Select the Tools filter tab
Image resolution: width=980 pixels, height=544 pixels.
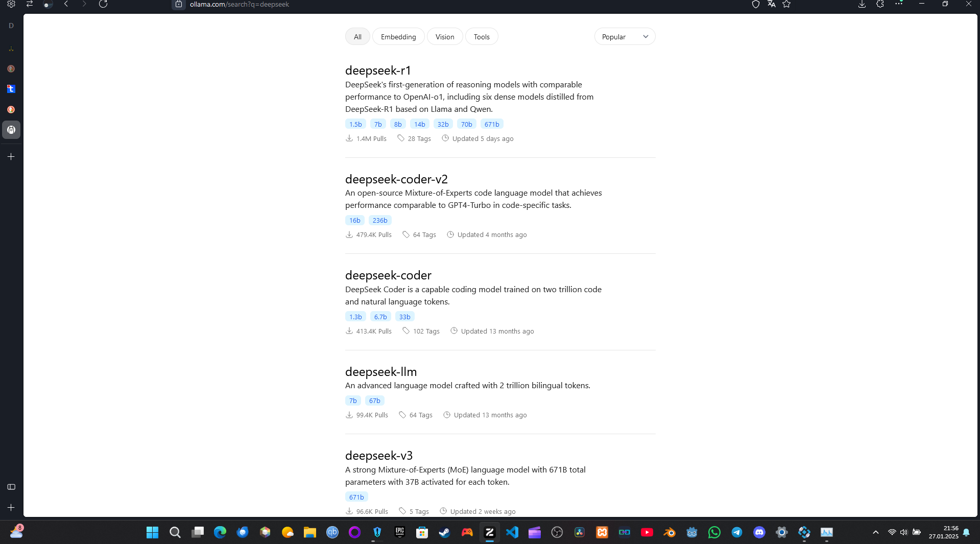[482, 37]
